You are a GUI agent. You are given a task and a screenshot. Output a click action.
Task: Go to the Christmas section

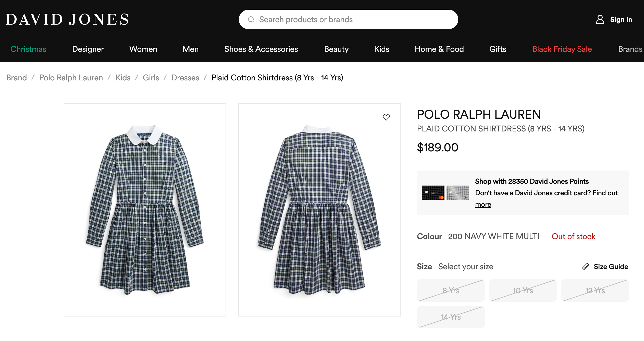pos(28,49)
